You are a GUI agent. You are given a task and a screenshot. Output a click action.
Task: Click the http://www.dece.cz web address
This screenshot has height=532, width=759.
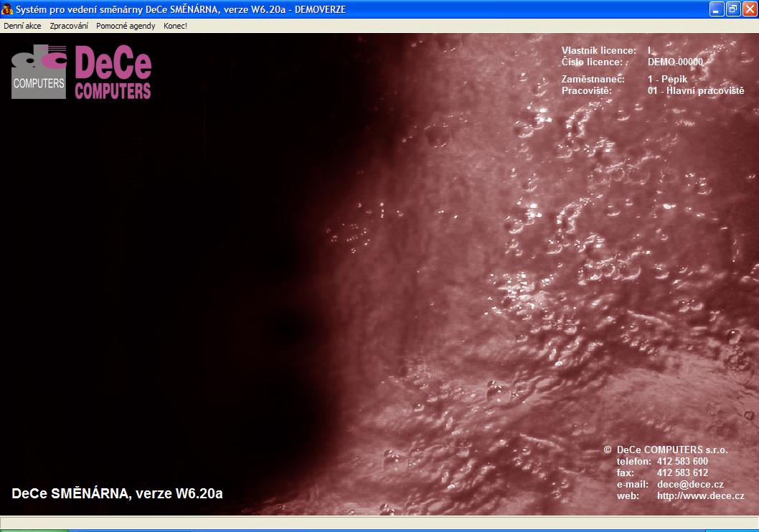(700, 495)
